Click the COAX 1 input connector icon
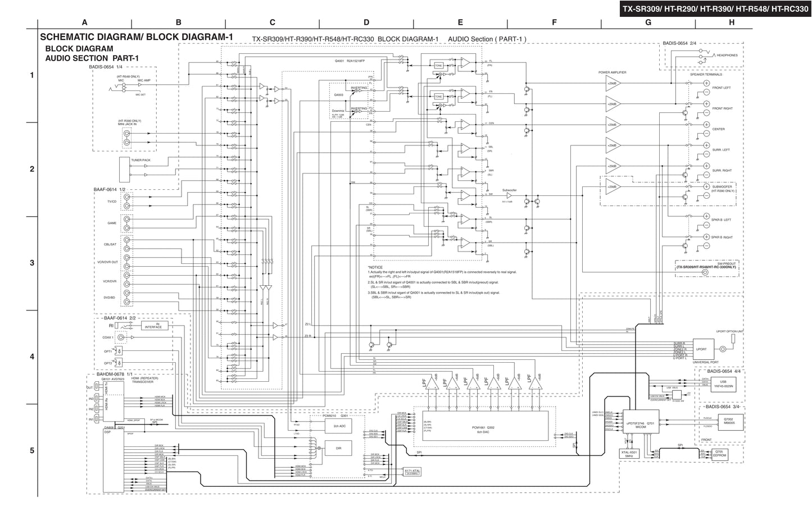812x525 pixels. (120, 337)
